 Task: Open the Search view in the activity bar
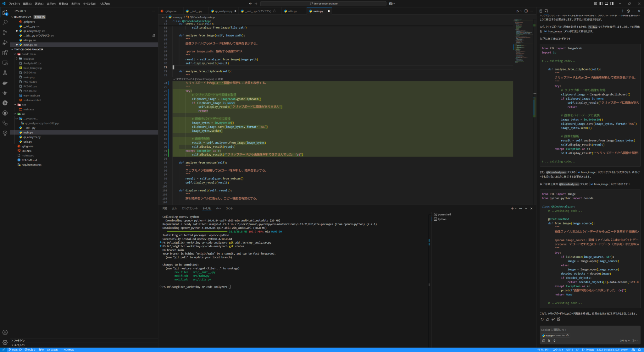5,22
